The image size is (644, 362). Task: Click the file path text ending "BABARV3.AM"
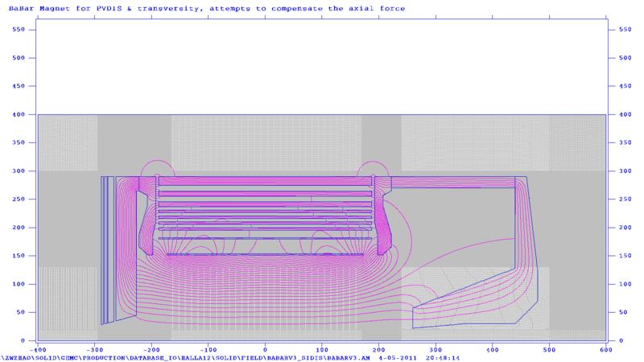(x=185, y=358)
